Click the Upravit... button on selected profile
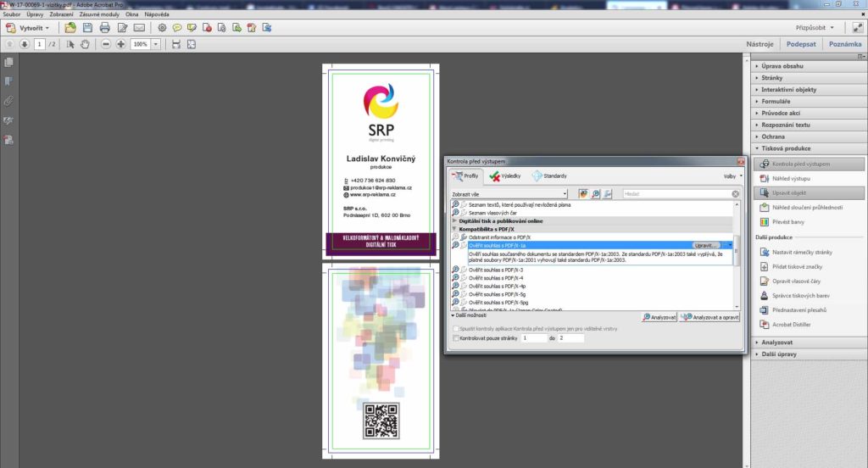Image resolution: width=868 pixels, height=468 pixels. (706, 245)
